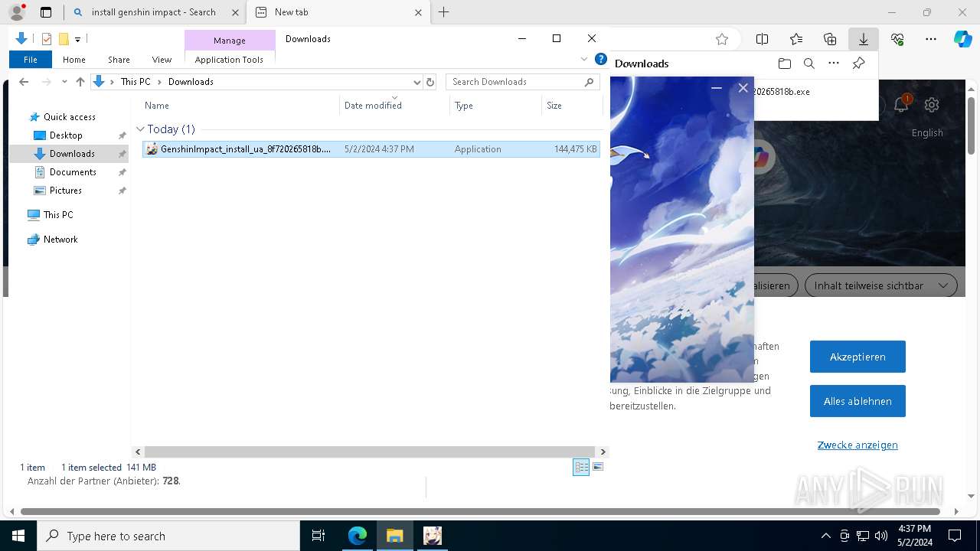Click Alles ablehnen button
This screenshot has height=551, width=980.
[x=857, y=401]
